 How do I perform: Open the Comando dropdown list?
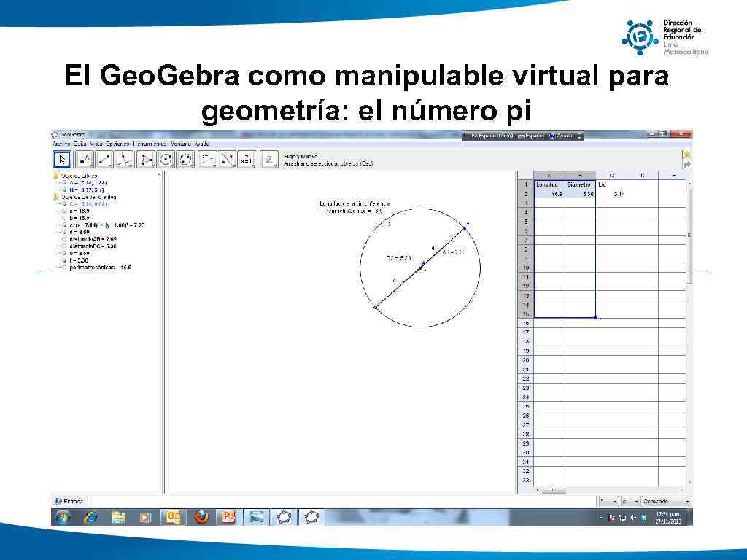665,502
